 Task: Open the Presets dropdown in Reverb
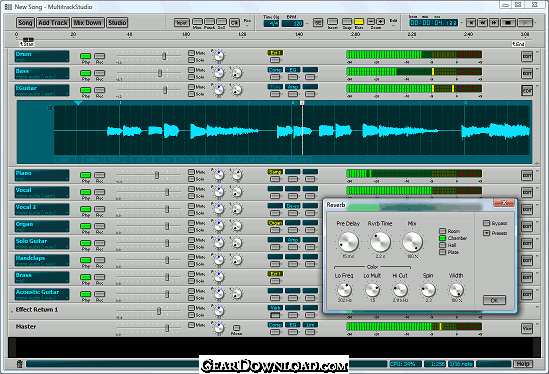[x=486, y=233]
